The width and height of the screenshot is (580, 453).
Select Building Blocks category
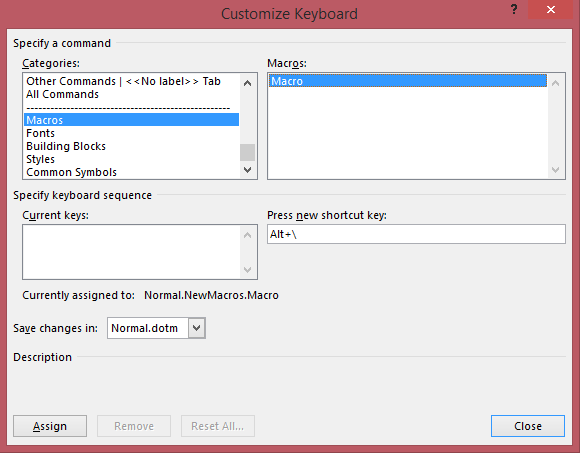pos(131,146)
